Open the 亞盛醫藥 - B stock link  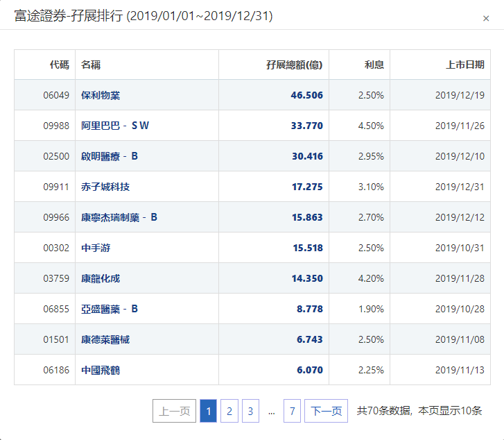pos(110,309)
